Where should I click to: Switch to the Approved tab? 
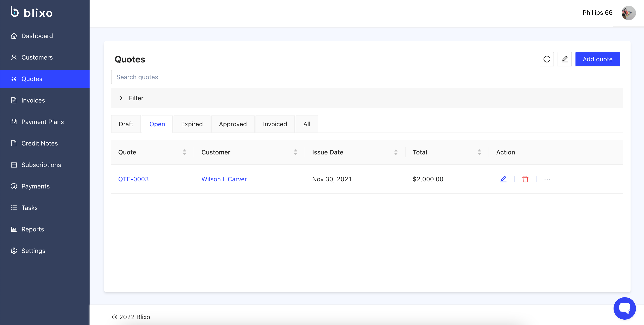(232, 124)
